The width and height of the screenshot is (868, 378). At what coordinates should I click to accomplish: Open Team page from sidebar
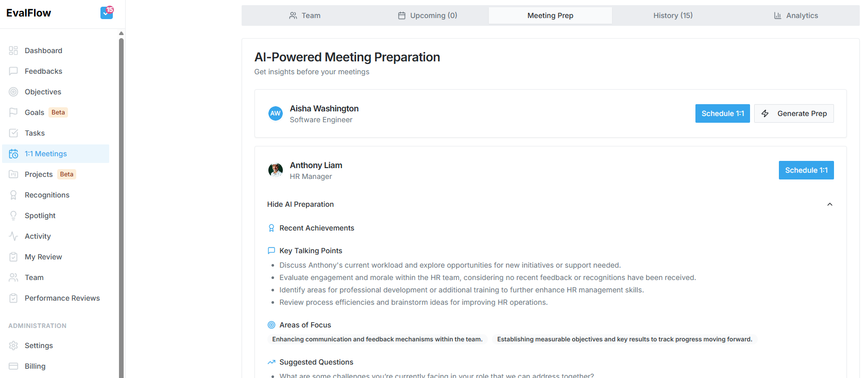click(56, 277)
